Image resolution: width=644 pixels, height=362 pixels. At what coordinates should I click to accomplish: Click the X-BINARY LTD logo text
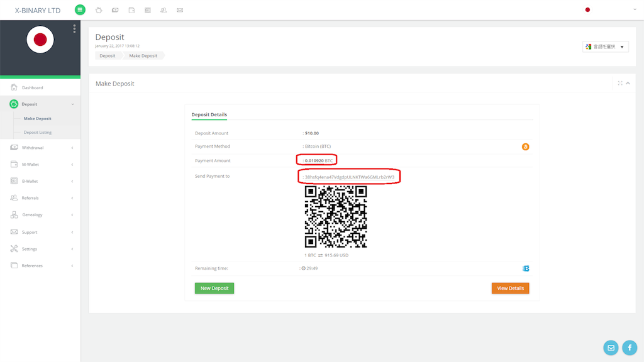(x=38, y=11)
